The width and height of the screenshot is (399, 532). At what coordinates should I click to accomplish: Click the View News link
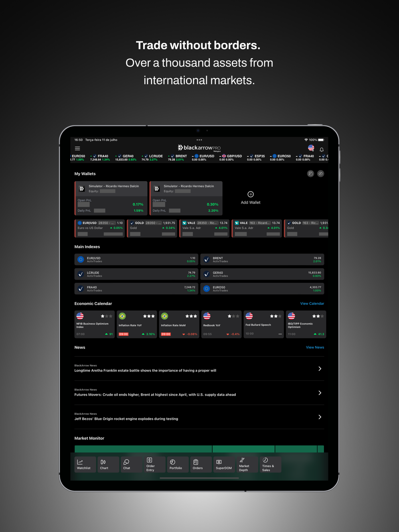click(x=315, y=347)
